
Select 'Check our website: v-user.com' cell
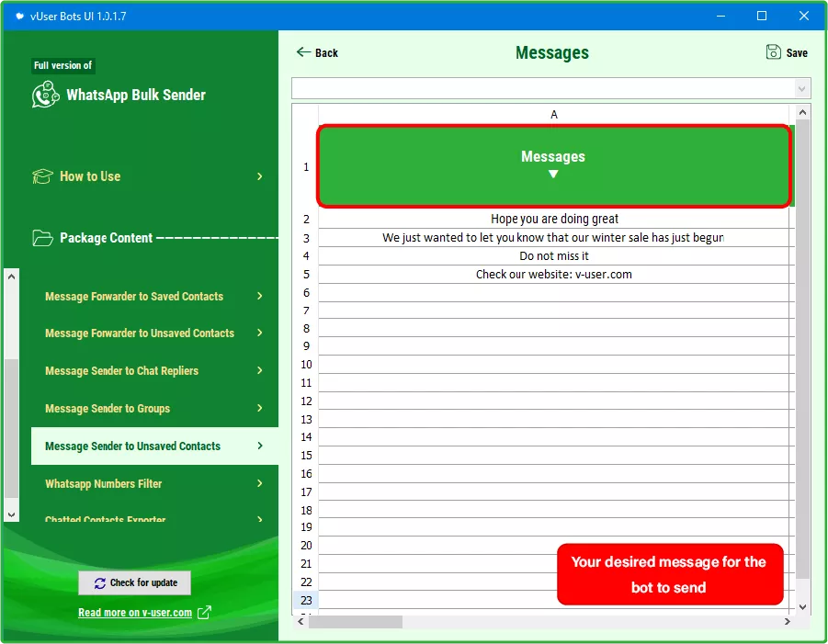click(554, 275)
